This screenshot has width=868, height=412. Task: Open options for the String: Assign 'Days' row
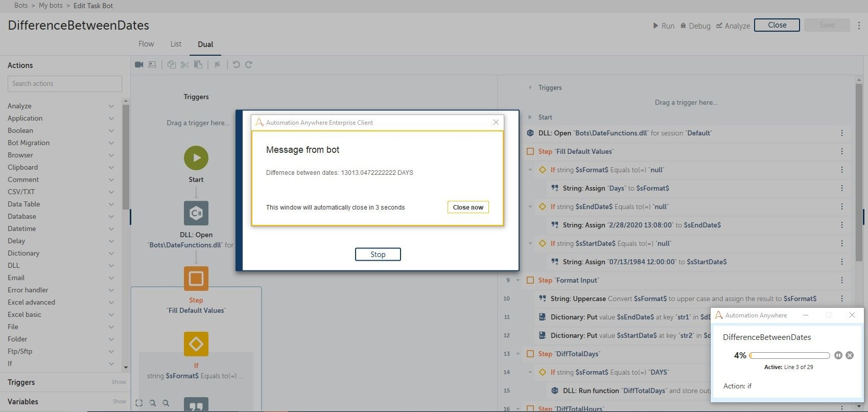pos(842,188)
